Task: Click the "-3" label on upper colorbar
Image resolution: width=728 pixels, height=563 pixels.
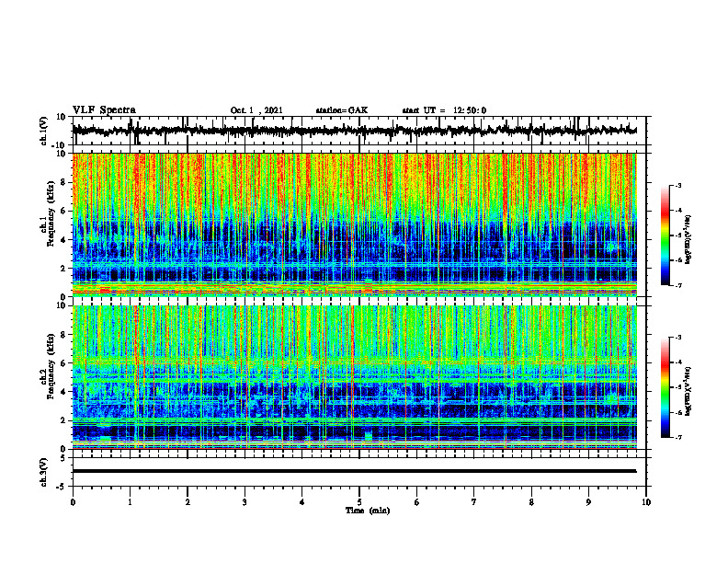Action: pos(678,185)
